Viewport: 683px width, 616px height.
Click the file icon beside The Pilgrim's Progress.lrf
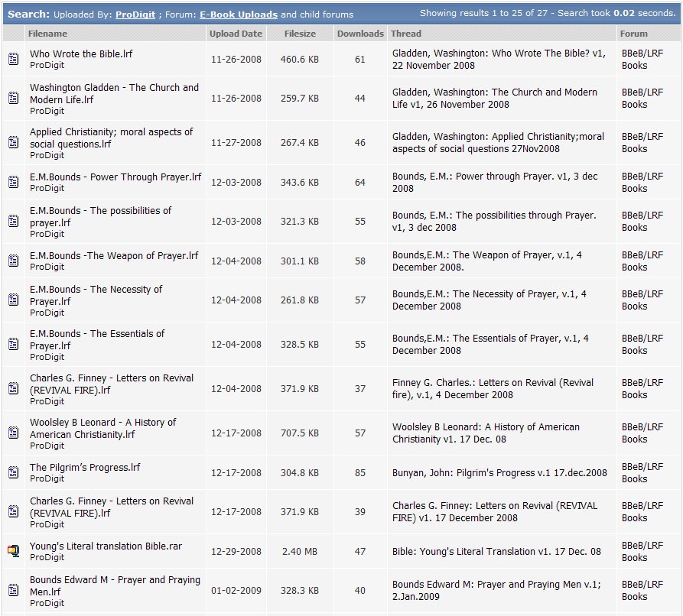14,472
